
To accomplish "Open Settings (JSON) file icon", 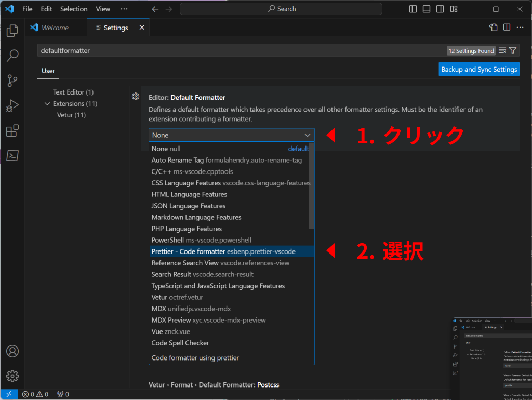I will point(494,28).
